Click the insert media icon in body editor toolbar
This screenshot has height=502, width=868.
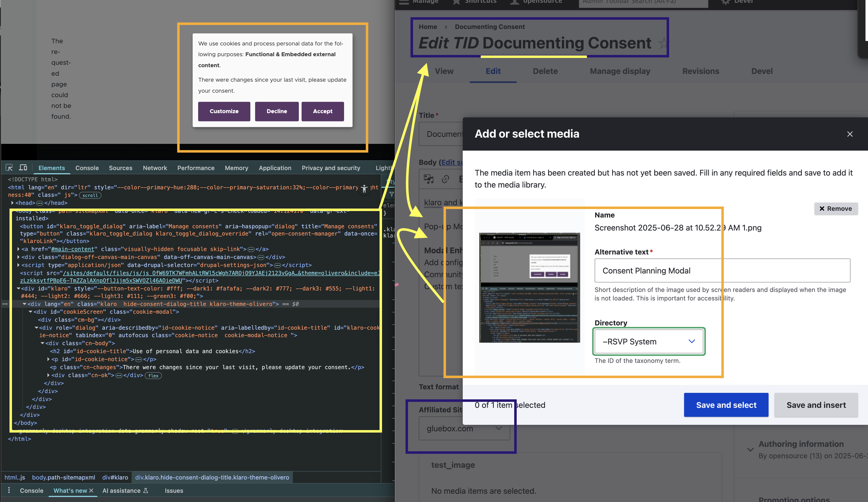[x=429, y=179]
